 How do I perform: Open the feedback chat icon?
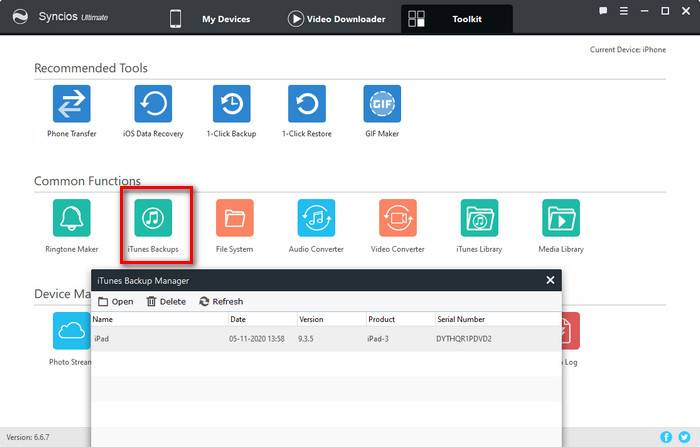[603, 11]
